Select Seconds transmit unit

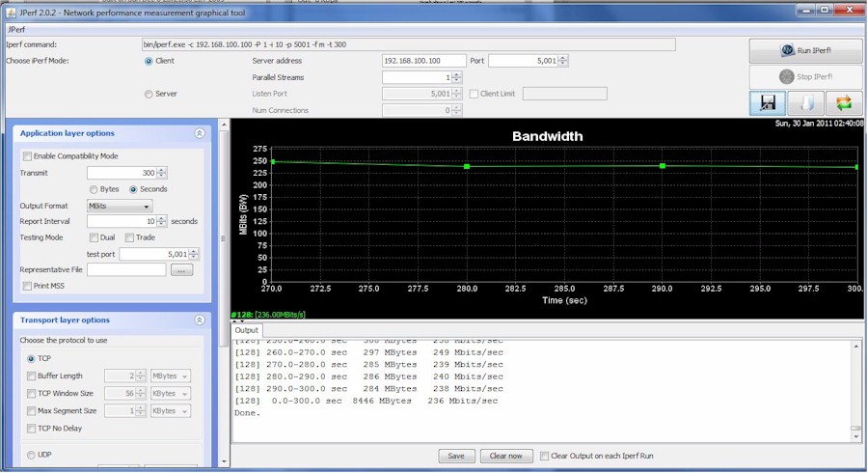pyautogui.click(x=133, y=189)
